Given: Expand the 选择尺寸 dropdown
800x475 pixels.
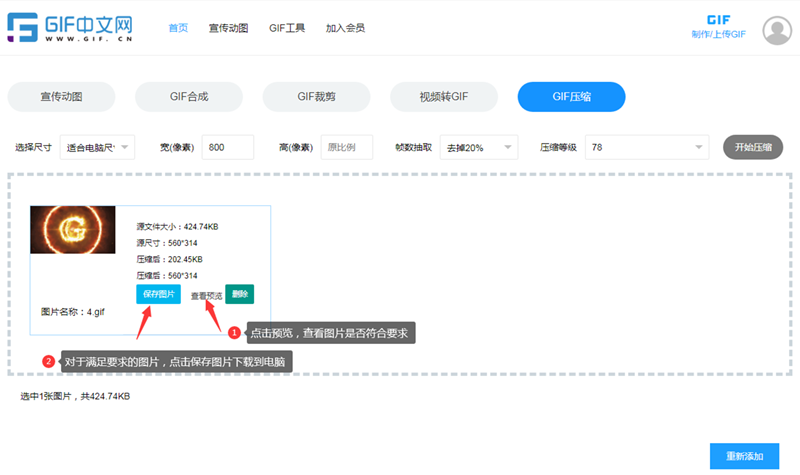Looking at the screenshot, I should click(97, 147).
